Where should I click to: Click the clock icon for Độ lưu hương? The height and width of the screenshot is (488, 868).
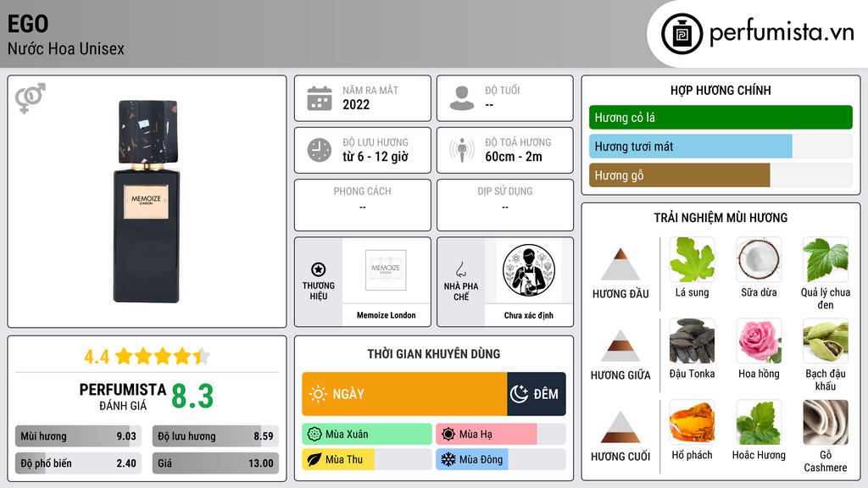click(320, 150)
